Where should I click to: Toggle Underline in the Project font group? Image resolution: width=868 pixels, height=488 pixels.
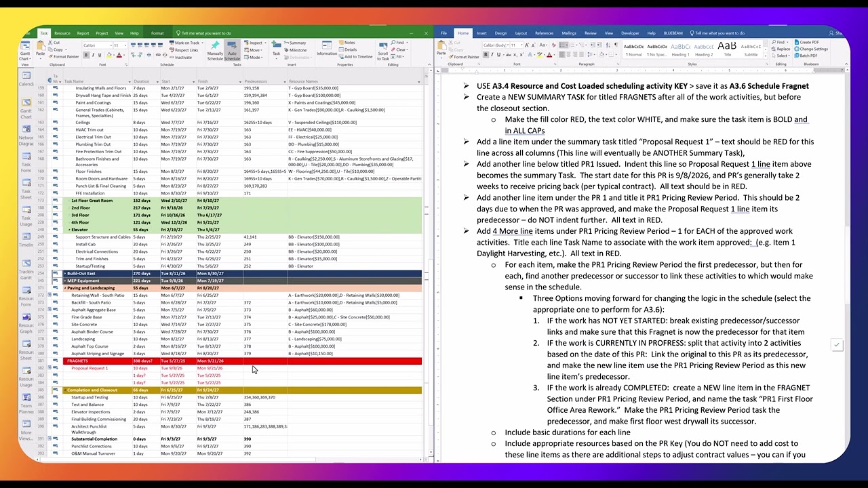99,55
